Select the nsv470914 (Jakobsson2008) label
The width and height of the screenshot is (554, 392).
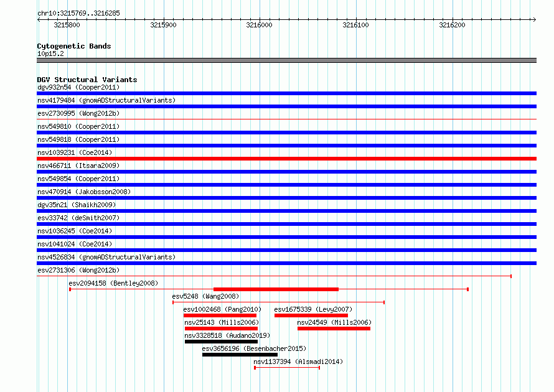point(84,192)
